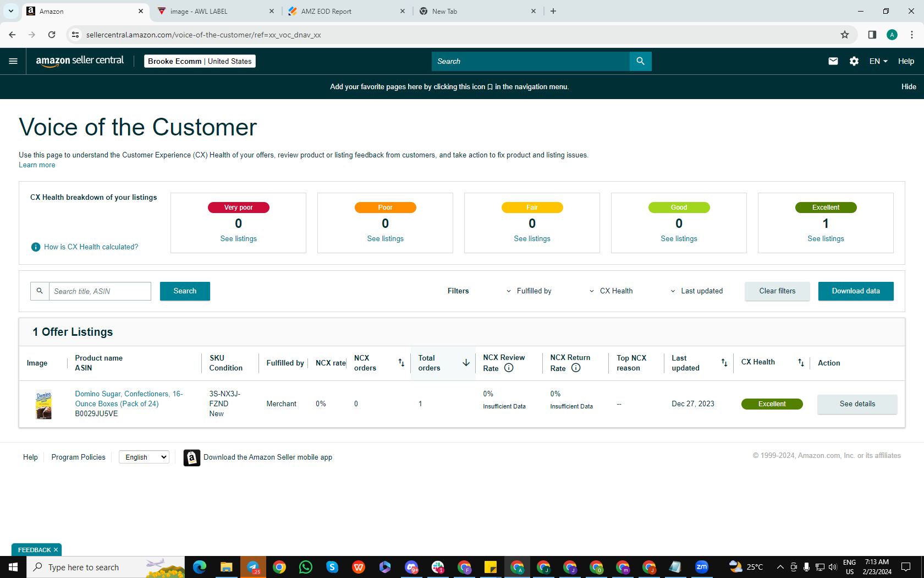Click the Learn more link
Screen dimensions: 924x578
(37, 165)
